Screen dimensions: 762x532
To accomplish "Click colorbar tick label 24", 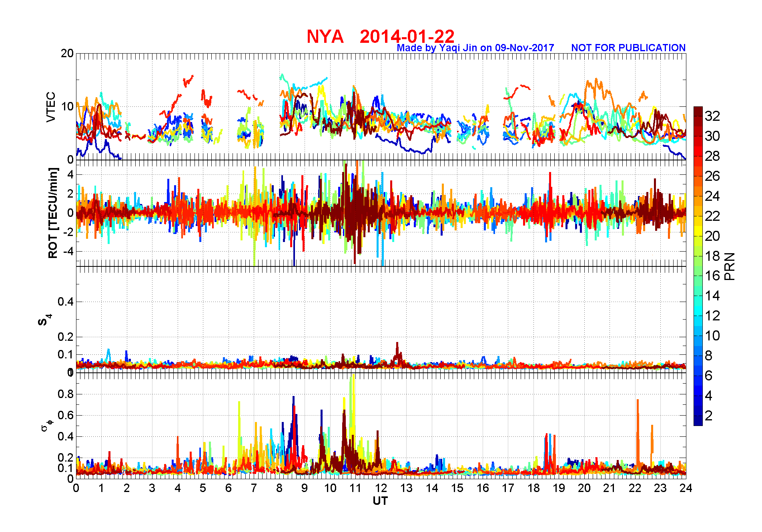I will 712,196.
